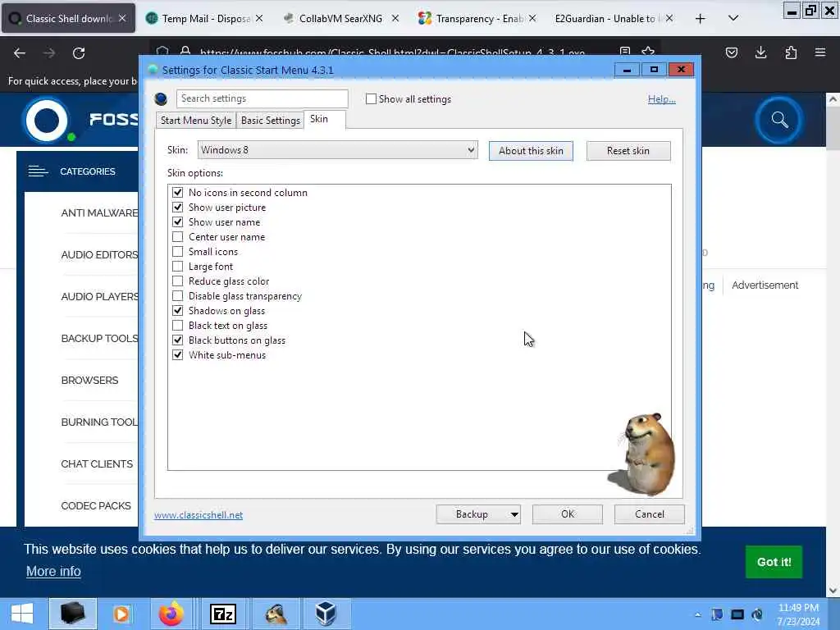
Task: Open the media player taskbar icon
Action: (x=121, y=614)
